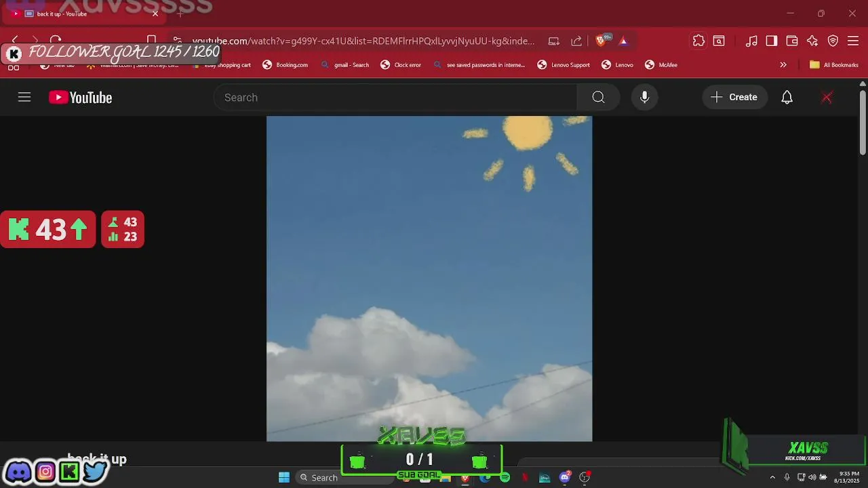Viewport: 868px width, 488px height.
Task: Open the 'ebay shopping cart' bookmark
Action: click(222, 65)
